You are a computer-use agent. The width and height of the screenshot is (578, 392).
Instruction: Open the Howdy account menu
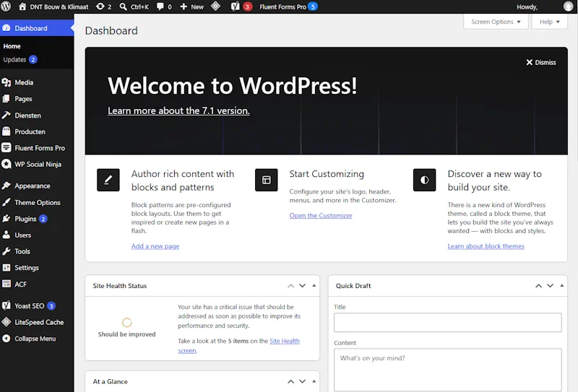(x=527, y=6)
